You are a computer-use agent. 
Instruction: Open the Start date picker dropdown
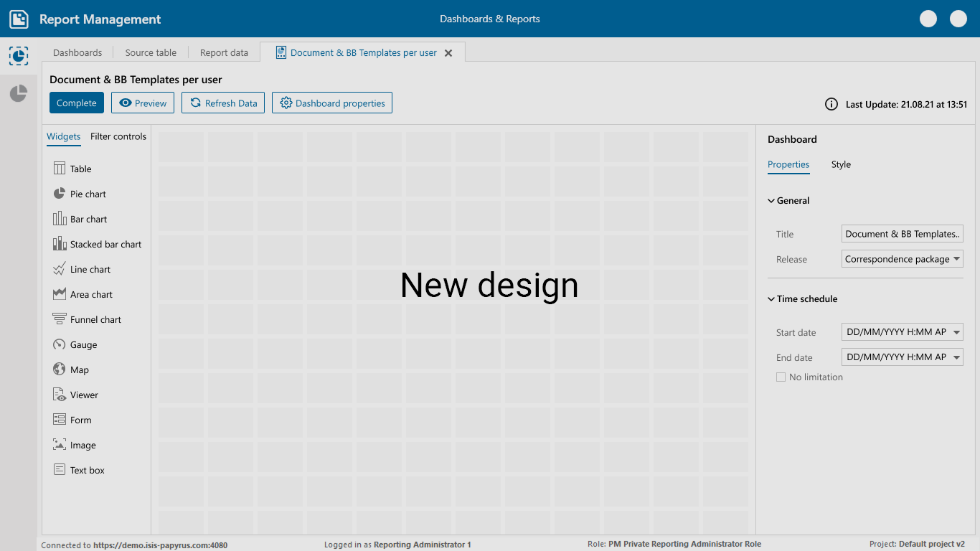point(957,332)
